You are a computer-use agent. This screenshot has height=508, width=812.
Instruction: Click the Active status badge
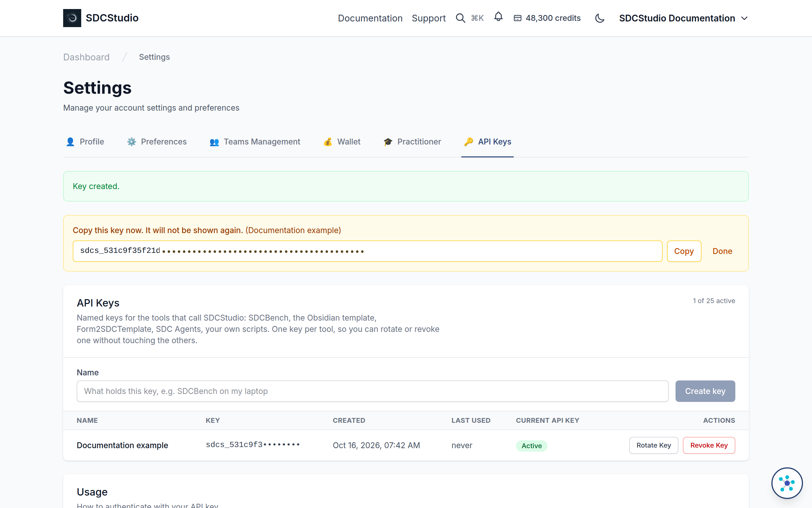pyautogui.click(x=531, y=446)
